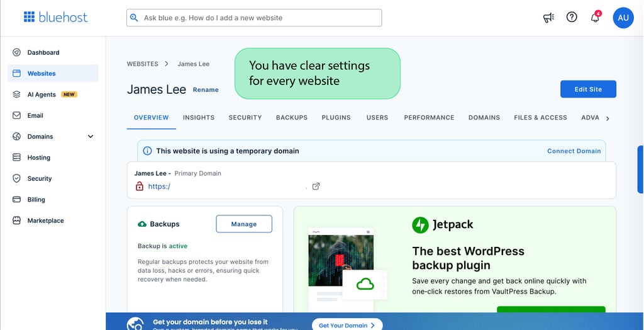Open the AU account avatar menu
This screenshot has width=644, height=330.
coord(623,18)
